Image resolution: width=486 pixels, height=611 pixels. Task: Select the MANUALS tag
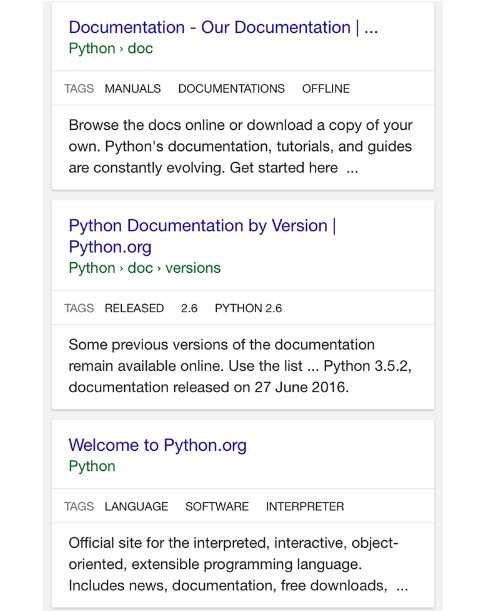pyautogui.click(x=133, y=88)
